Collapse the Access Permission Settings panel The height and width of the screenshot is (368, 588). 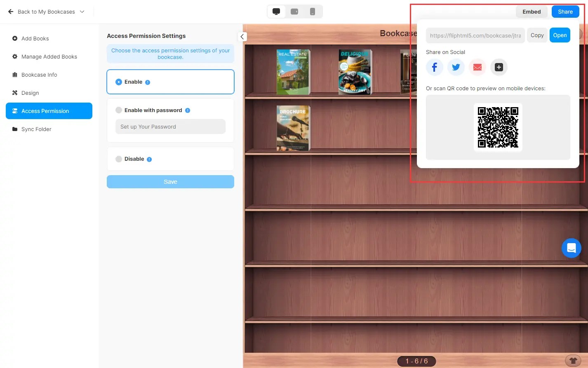tap(242, 37)
